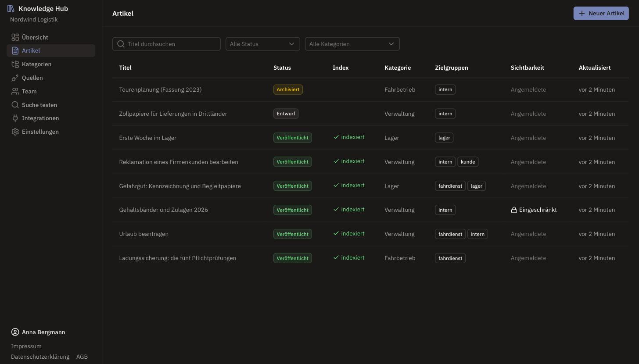Select Artikel in the sidebar menu
Viewport: 639px width, 364px height.
click(51, 50)
